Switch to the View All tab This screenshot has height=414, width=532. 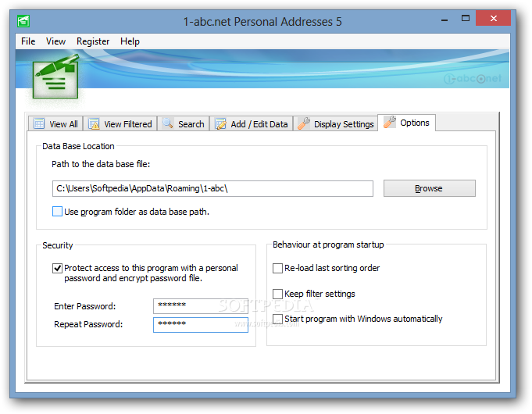coord(55,124)
